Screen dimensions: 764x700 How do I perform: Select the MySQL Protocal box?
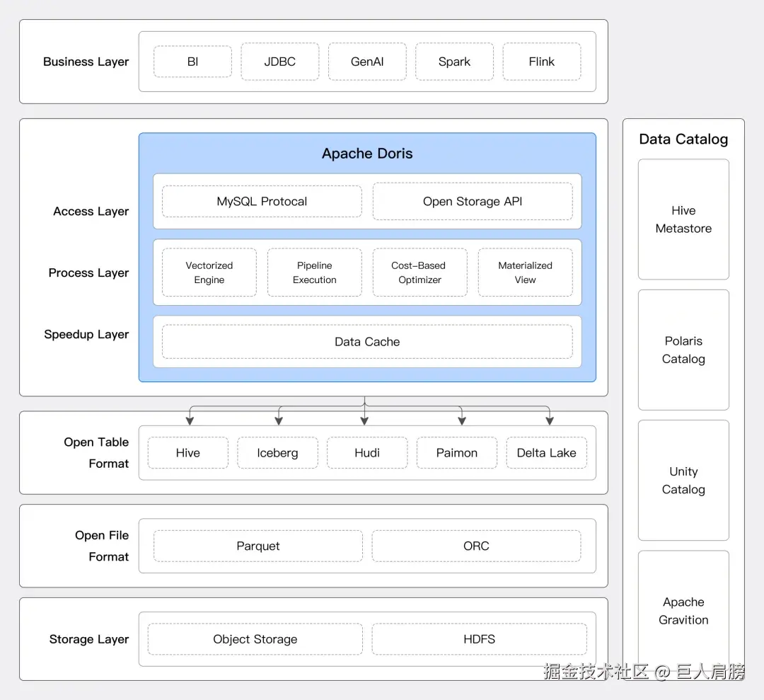click(262, 201)
